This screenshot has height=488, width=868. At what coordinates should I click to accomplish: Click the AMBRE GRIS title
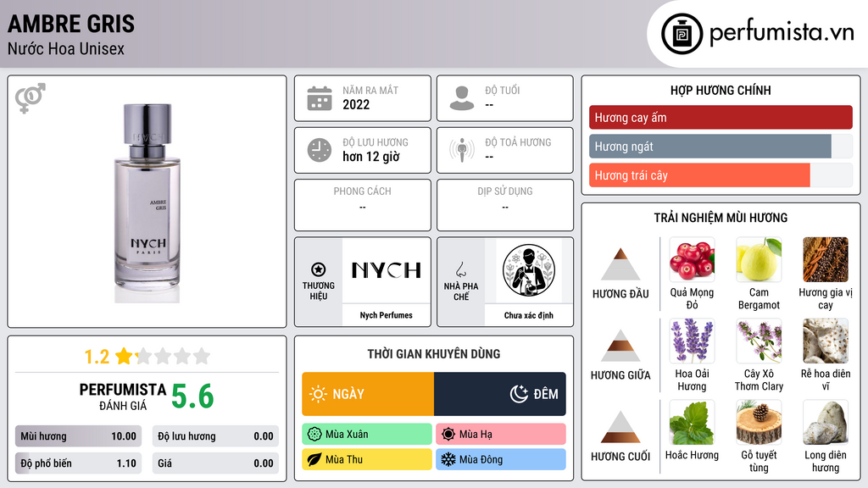(x=71, y=24)
